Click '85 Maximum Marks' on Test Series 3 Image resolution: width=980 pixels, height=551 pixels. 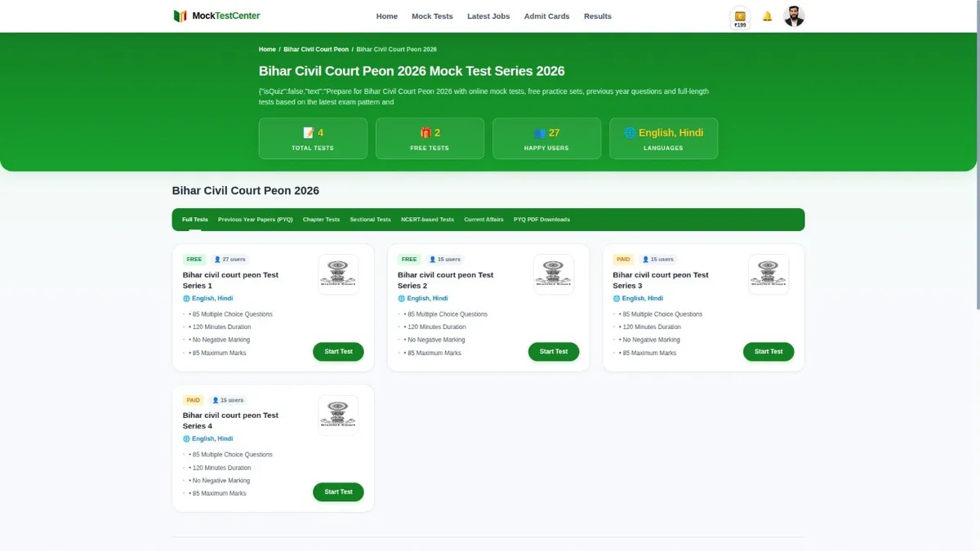pos(648,353)
